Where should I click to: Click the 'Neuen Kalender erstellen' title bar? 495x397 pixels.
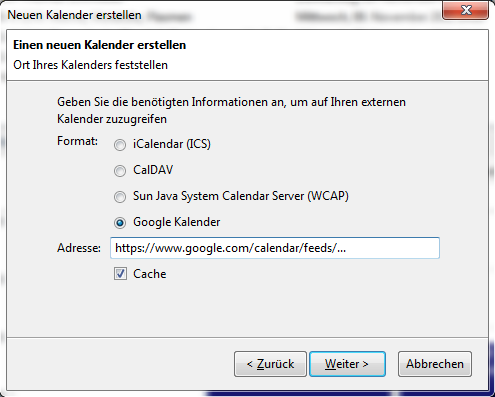(x=74, y=15)
